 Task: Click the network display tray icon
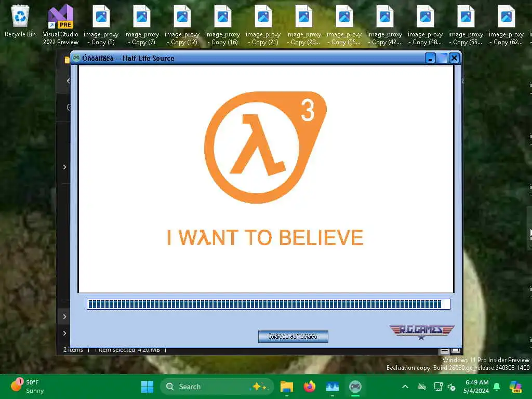438,387
